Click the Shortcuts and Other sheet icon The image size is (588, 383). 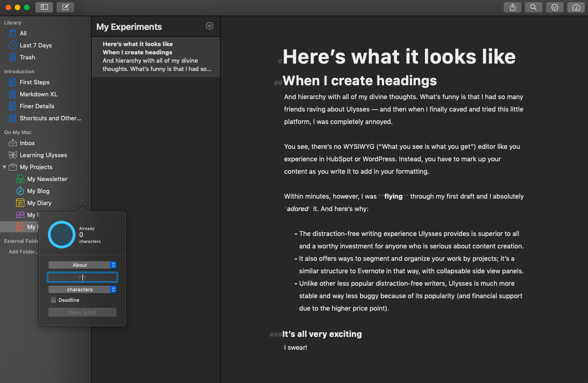[12, 118]
